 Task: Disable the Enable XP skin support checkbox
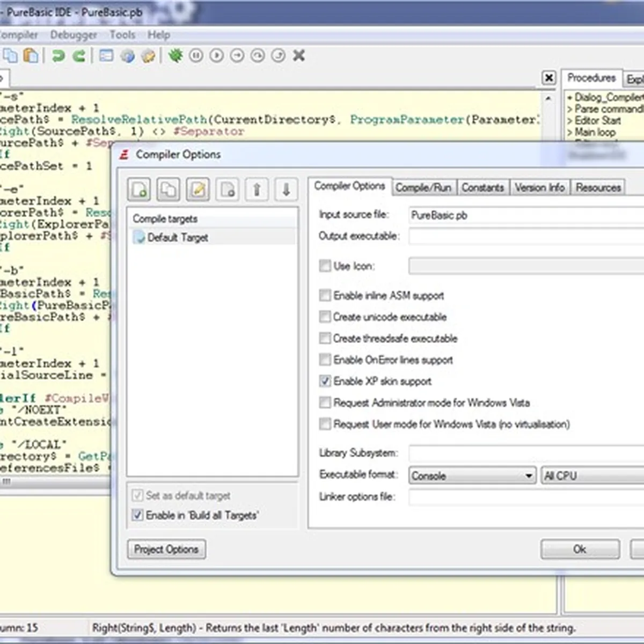325,381
